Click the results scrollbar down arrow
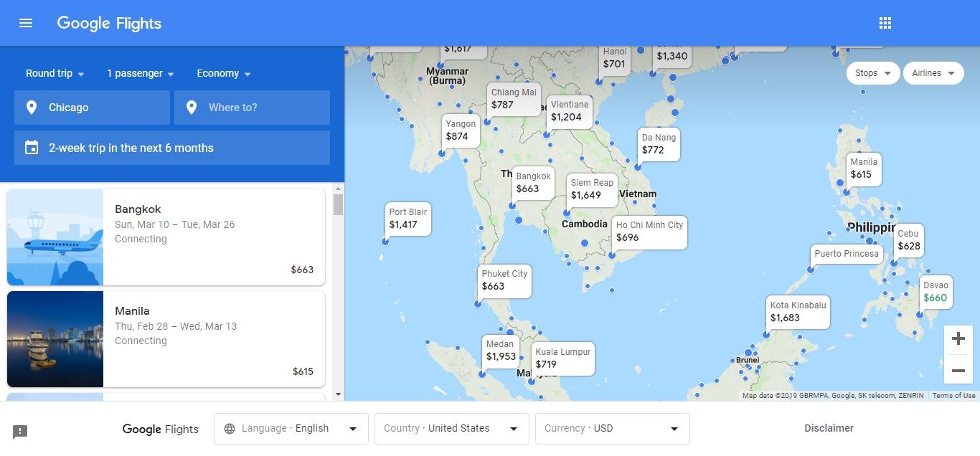The image size is (980, 456). tap(338, 394)
